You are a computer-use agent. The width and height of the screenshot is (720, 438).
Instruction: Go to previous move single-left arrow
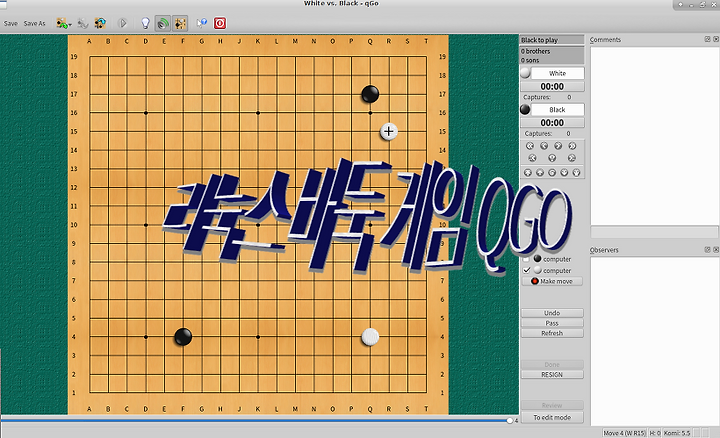point(544,146)
